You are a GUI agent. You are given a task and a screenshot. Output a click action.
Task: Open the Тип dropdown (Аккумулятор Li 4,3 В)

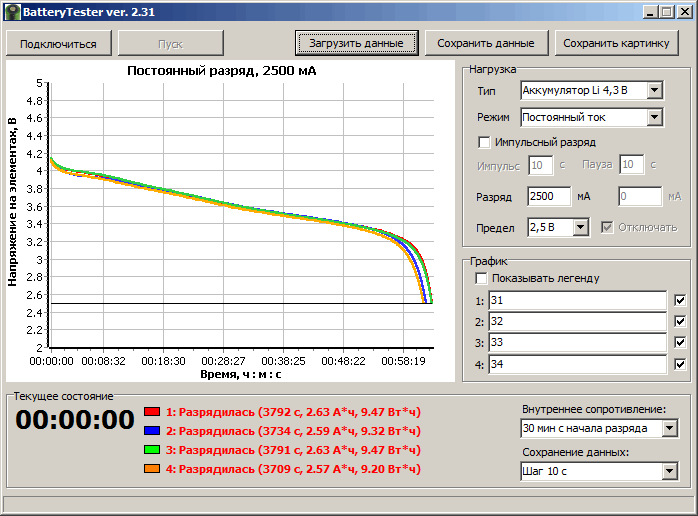pyautogui.click(x=654, y=91)
